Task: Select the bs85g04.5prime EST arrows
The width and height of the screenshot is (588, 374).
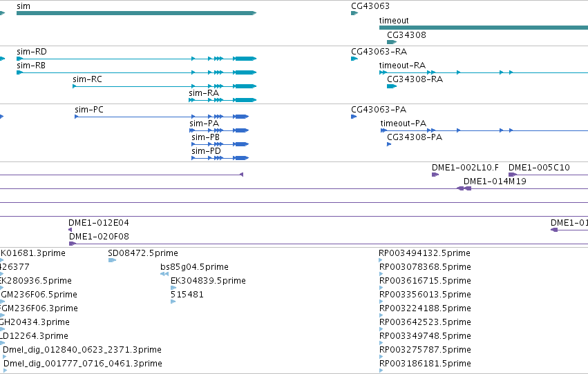Action: [164, 274]
